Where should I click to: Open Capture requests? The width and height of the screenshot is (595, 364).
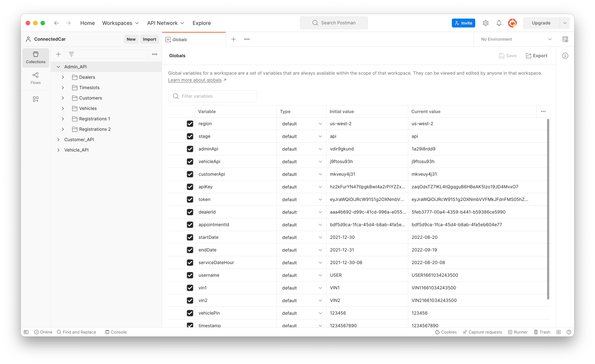[482, 332]
